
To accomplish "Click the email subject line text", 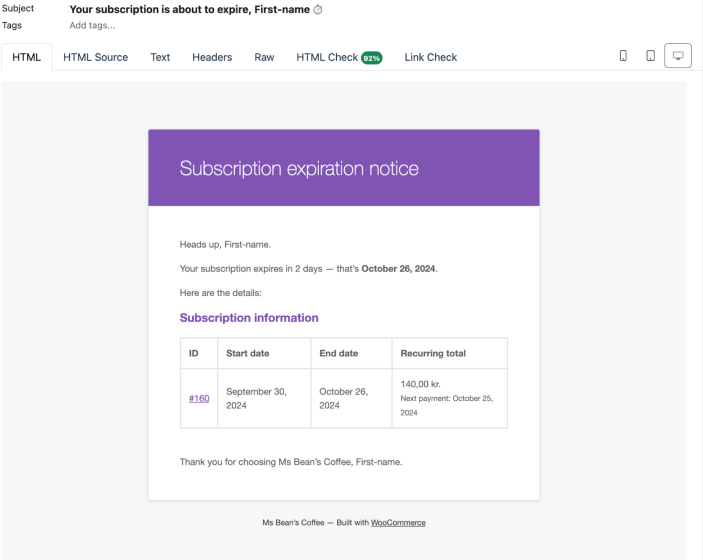I will click(189, 9).
